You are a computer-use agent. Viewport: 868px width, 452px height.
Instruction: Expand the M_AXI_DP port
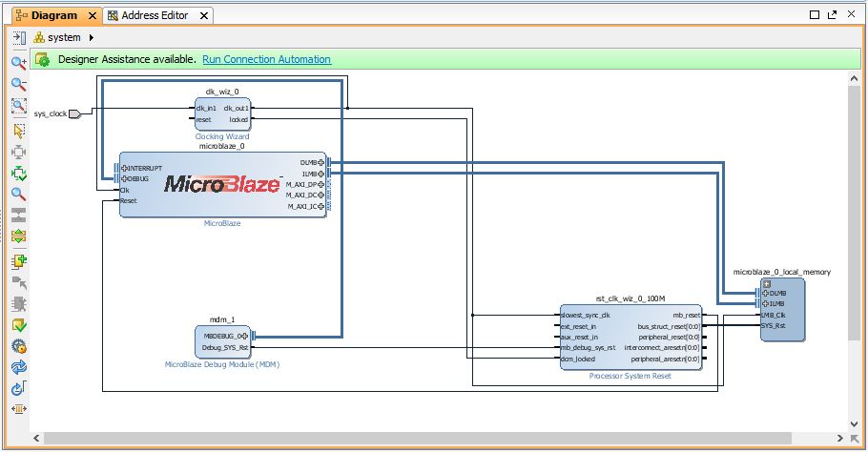[321, 184]
